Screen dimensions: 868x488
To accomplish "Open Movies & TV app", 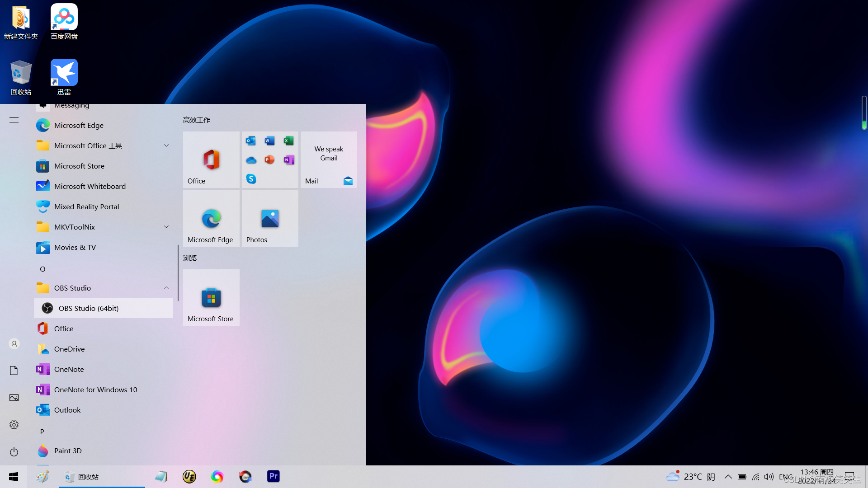I will click(103, 247).
